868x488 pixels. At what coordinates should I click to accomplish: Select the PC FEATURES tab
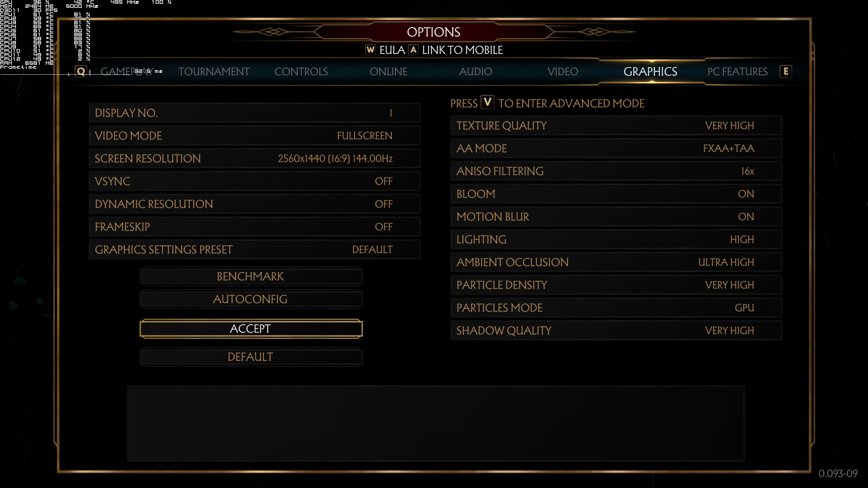737,71
